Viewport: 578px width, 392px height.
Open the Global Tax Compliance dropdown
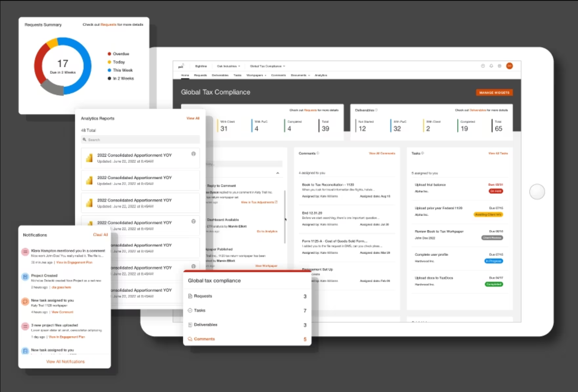267,66
